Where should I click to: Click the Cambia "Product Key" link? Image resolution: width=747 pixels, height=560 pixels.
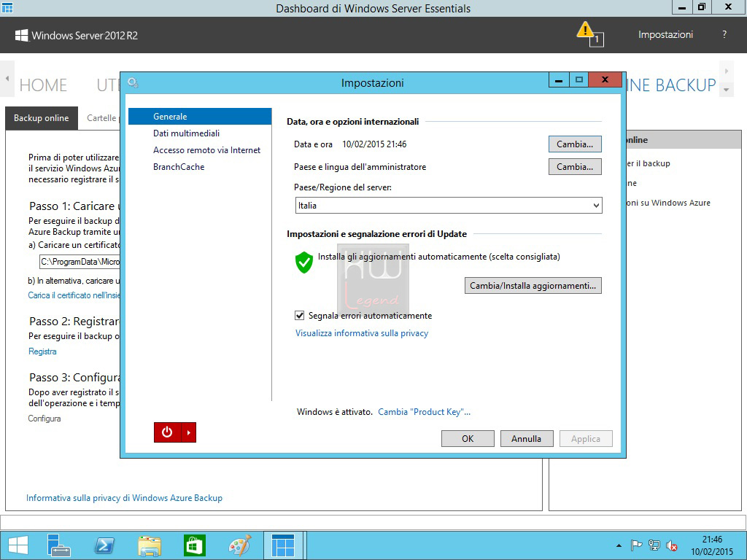pyautogui.click(x=424, y=412)
